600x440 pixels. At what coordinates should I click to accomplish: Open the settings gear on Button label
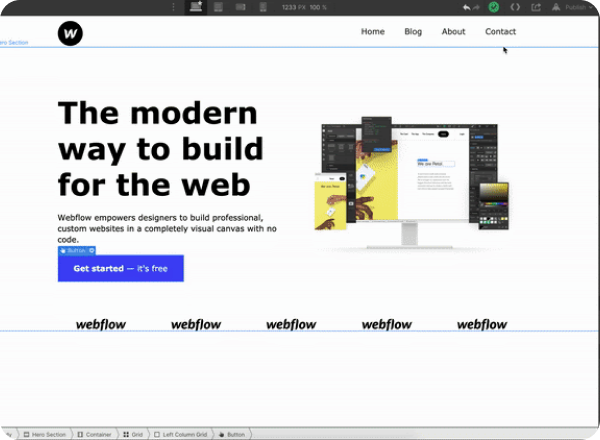pos(91,250)
